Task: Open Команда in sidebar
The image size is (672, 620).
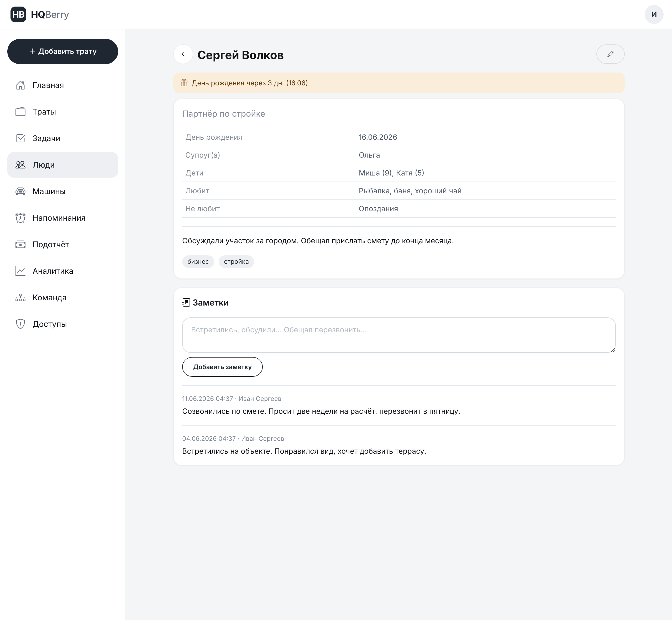Action: (x=63, y=297)
